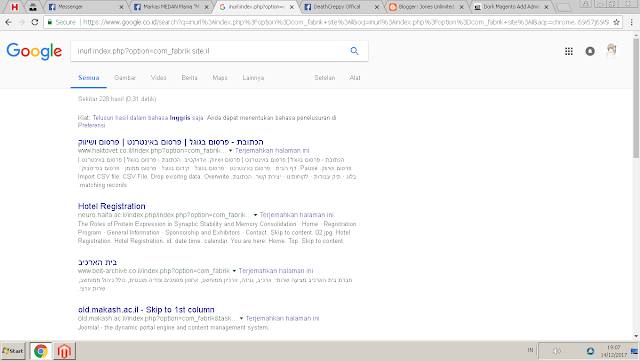The height and width of the screenshot is (361, 640).
Task: Open a new browser tab
Action: (563, 7)
